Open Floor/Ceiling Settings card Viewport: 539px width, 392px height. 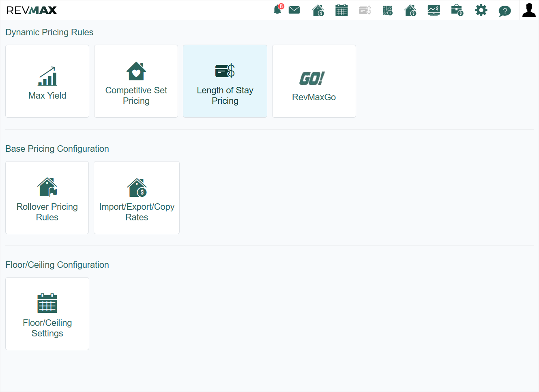tap(47, 314)
